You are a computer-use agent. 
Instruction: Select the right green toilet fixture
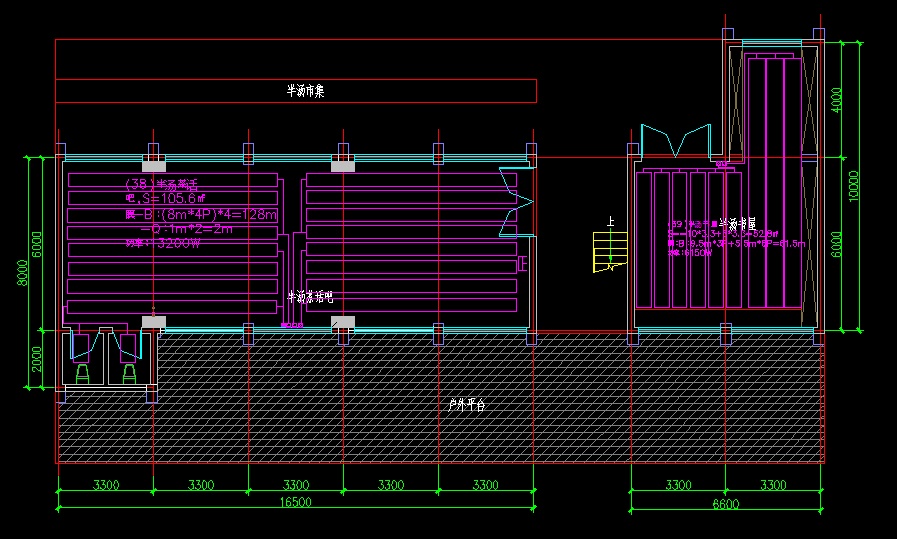pyautogui.click(x=128, y=372)
